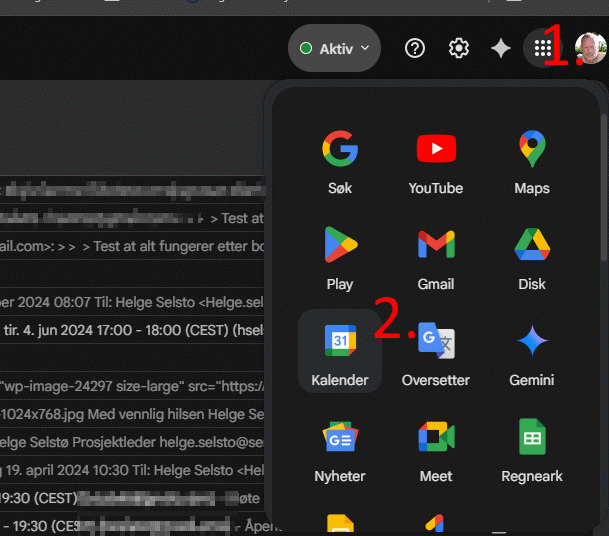Open email row 'Test at alt fungerer etter'
This screenshot has height=536, width=609.
coord(132,246)
